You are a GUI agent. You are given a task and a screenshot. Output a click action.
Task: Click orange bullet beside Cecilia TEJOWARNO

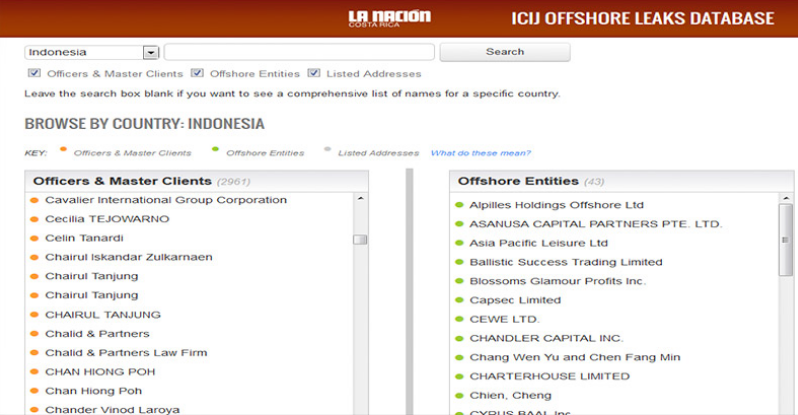click(35, 219)
